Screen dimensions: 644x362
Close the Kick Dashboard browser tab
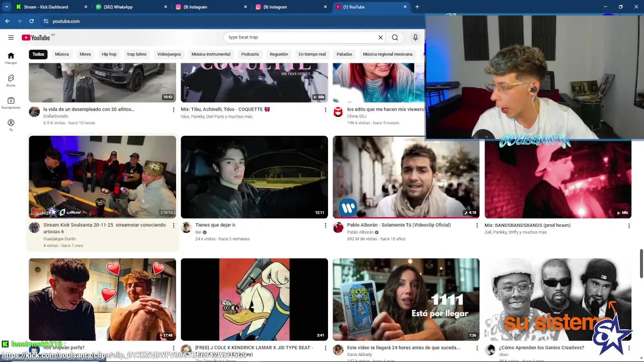(x=86, y=7)
